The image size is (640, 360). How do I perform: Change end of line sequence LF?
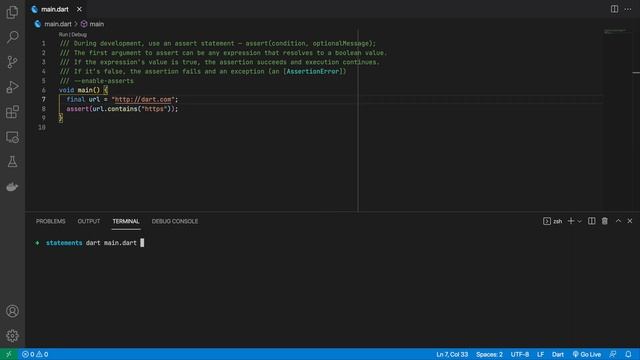point(540,354)
